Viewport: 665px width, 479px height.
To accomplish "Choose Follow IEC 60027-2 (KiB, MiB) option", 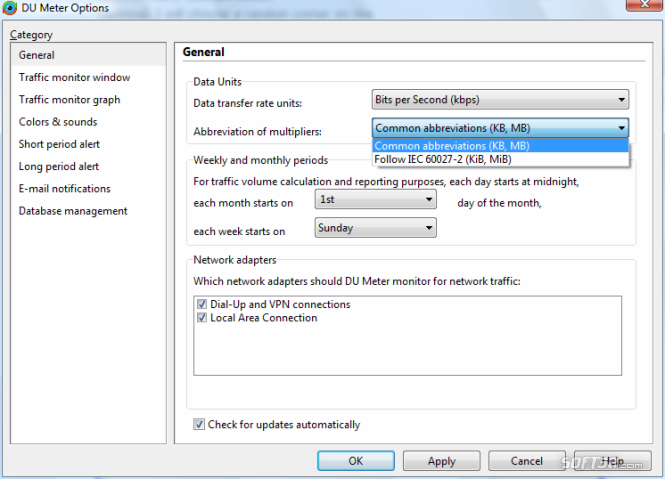I will click(500, 160).
